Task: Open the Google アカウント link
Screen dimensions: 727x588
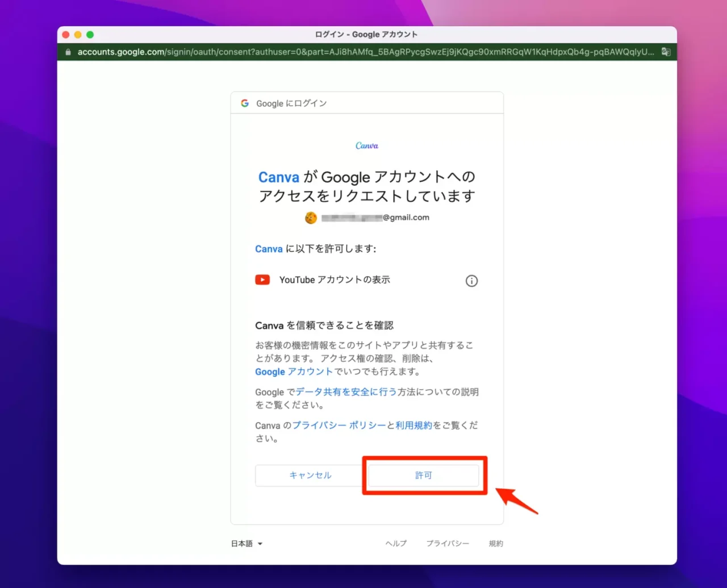Action: point(294,372)
